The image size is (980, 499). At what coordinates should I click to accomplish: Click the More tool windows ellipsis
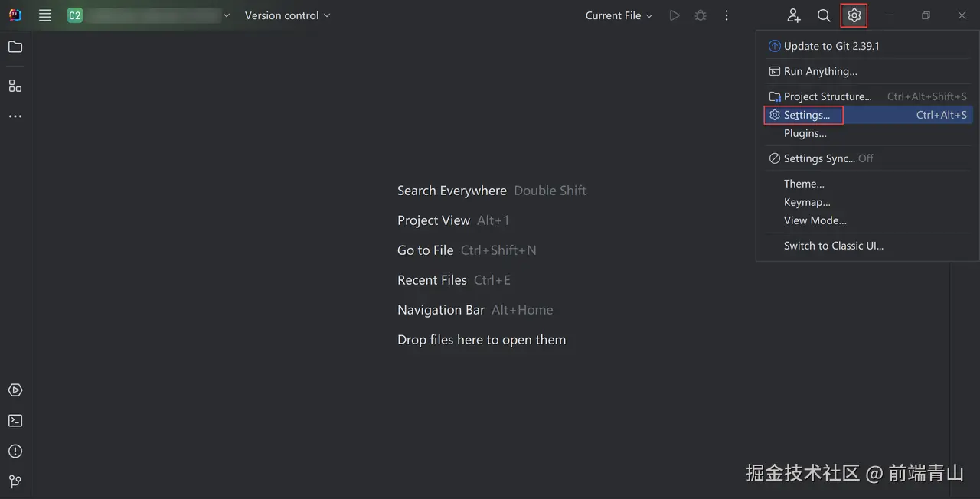pos(15,116)
